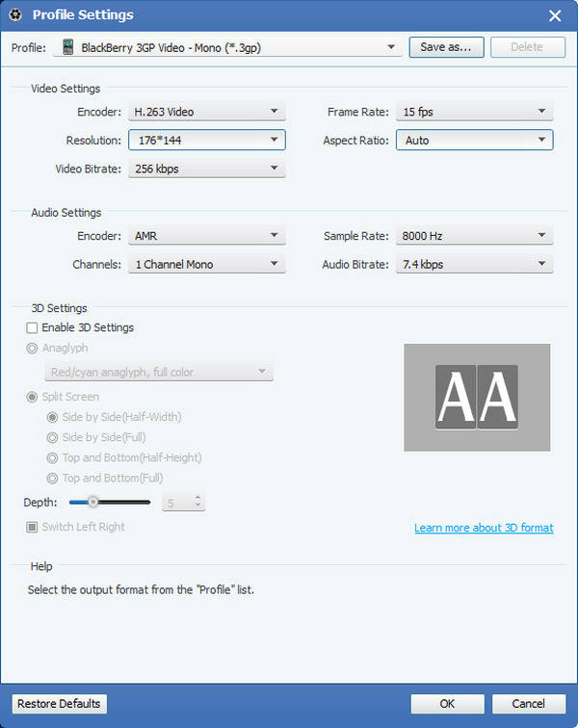The height and width of the screenshot is (728, 578).
Task: Click the Video Settings section heading
Action: (x=66, y=89)
